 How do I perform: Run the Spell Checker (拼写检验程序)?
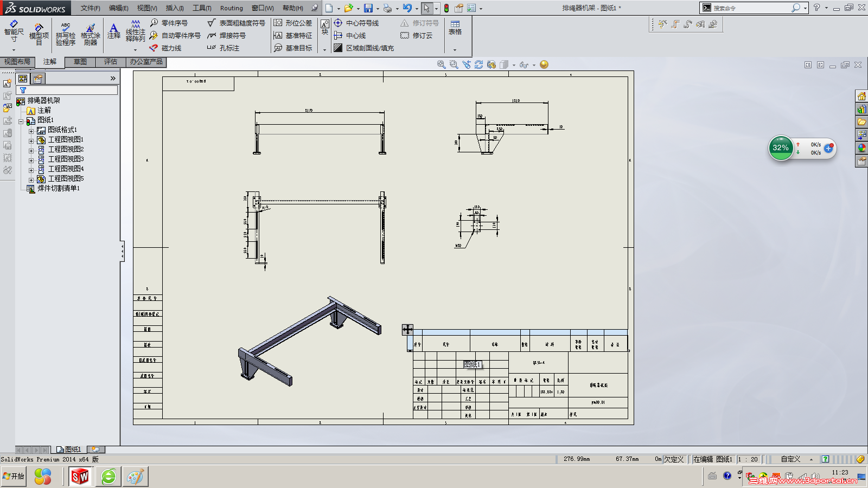(x=66, y=34)
